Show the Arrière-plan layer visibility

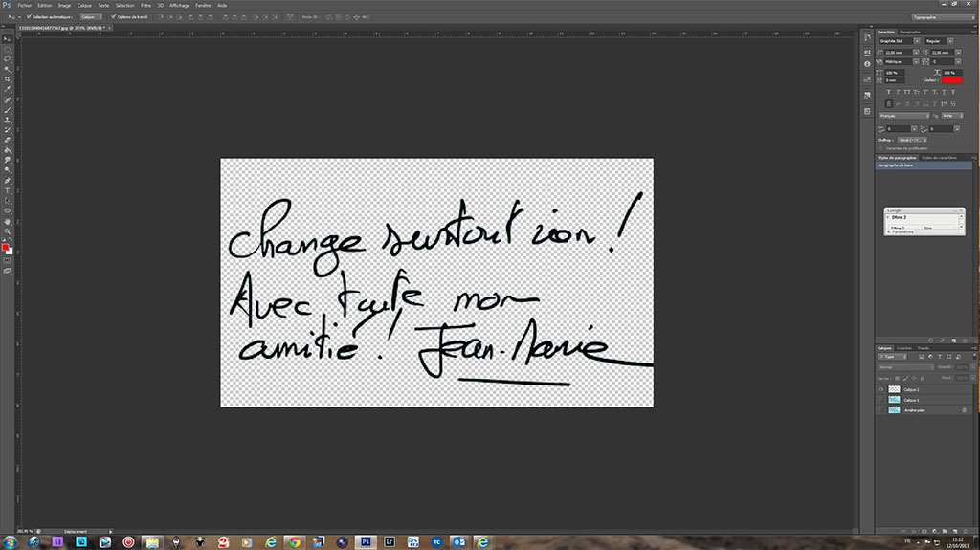coord(880,410)
